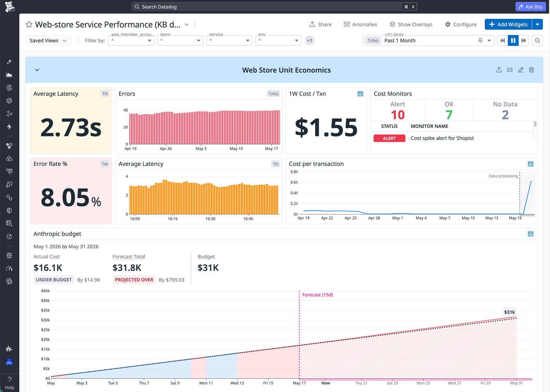Star the Web-store Service Performance dashboard

(29, 24)
